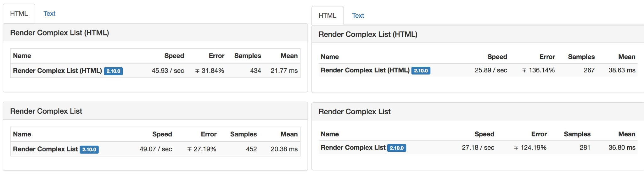Select the HTML tab in right panel

pos(327,15)
